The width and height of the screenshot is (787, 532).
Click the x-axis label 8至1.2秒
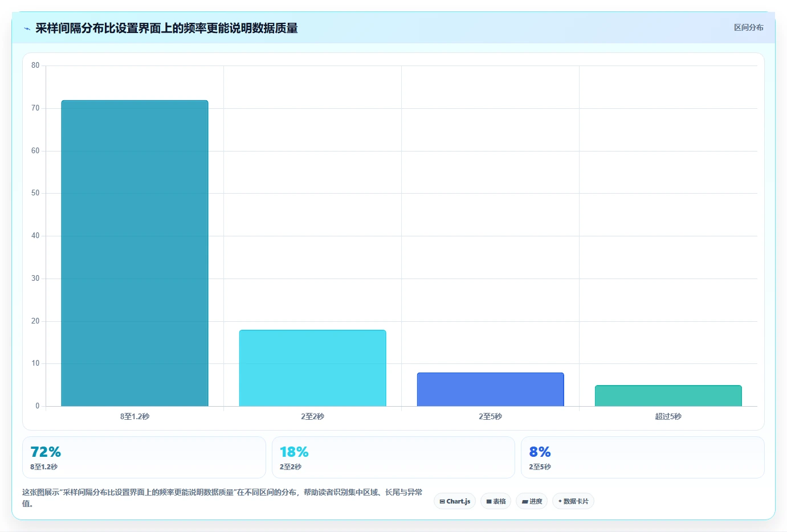134,416
